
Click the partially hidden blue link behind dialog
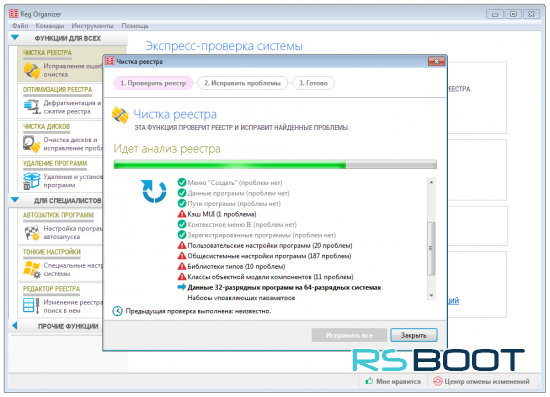coord(454,301)
